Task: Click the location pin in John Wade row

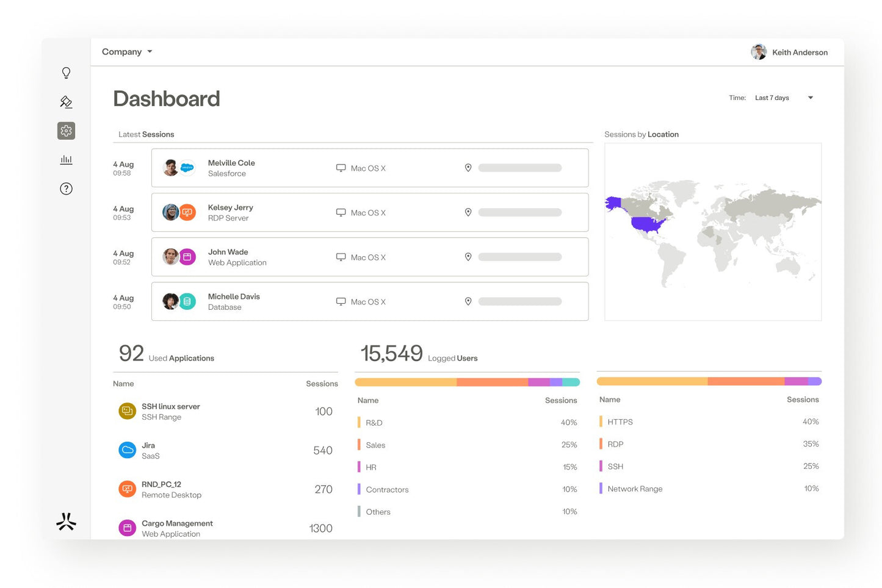Action: coord(468,257)
